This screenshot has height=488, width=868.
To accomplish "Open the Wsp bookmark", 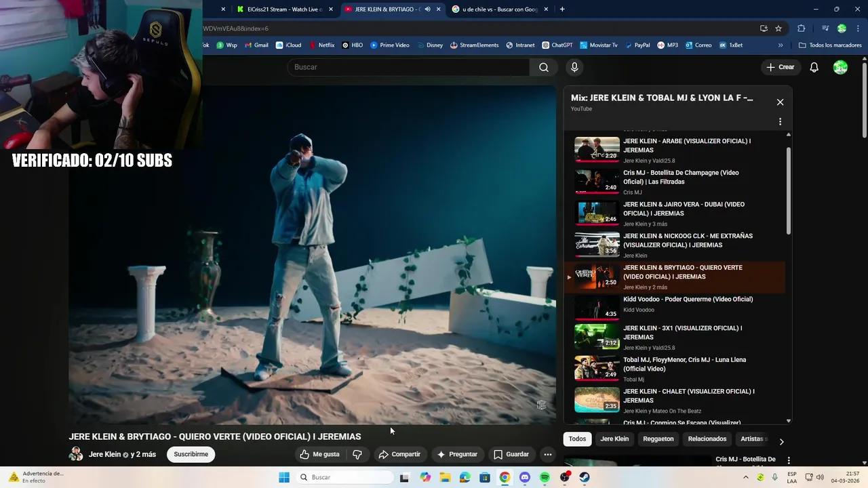I will (226, 45).
